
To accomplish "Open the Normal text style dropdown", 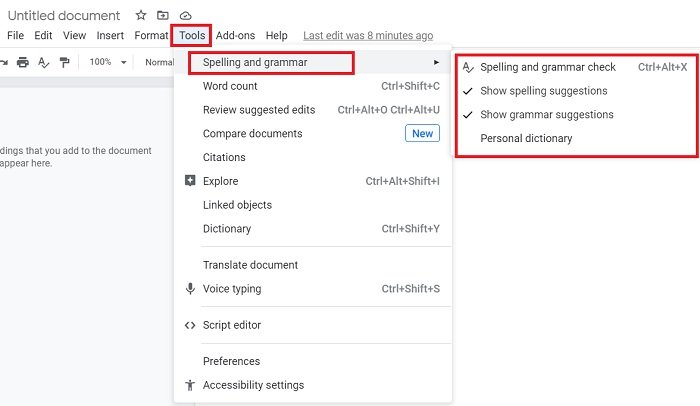I will 159,62.
